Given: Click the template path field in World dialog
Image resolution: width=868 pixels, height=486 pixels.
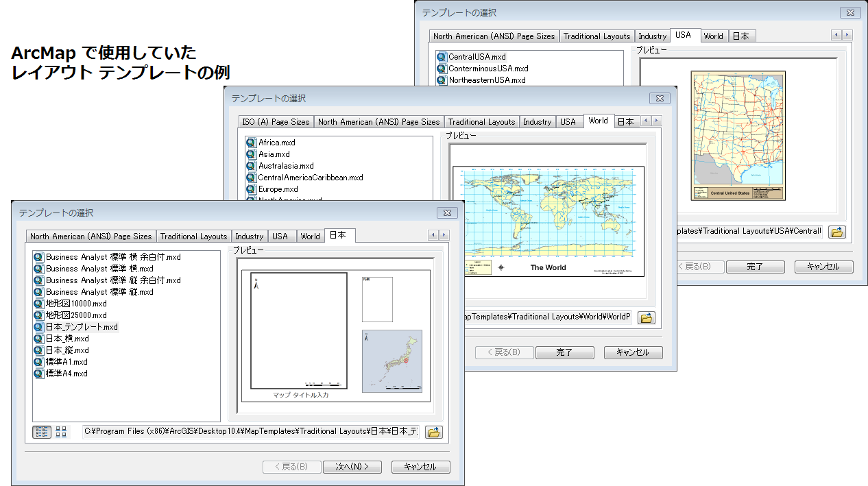Looking at the screenshot, I should 547,317.
